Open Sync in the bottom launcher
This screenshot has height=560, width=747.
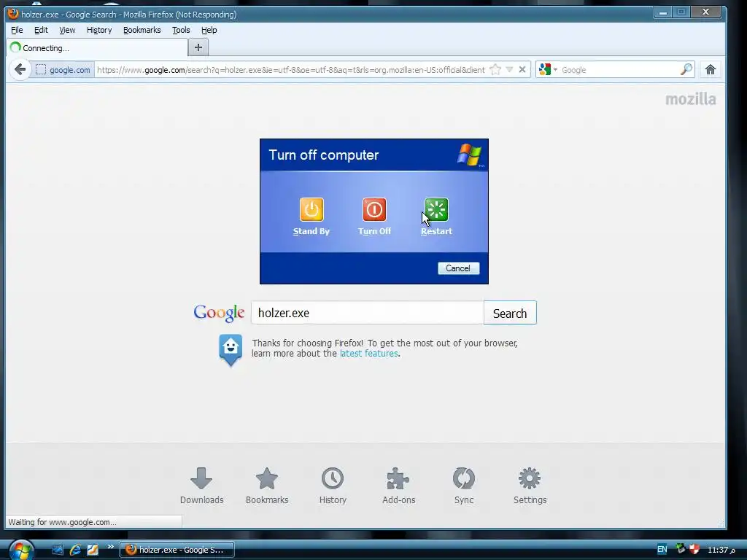coord(464,486)
